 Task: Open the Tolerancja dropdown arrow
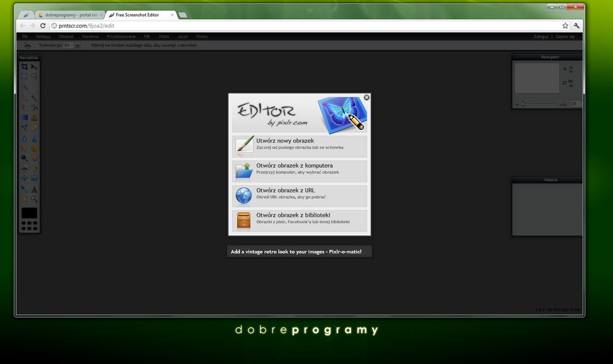(78, 45)
